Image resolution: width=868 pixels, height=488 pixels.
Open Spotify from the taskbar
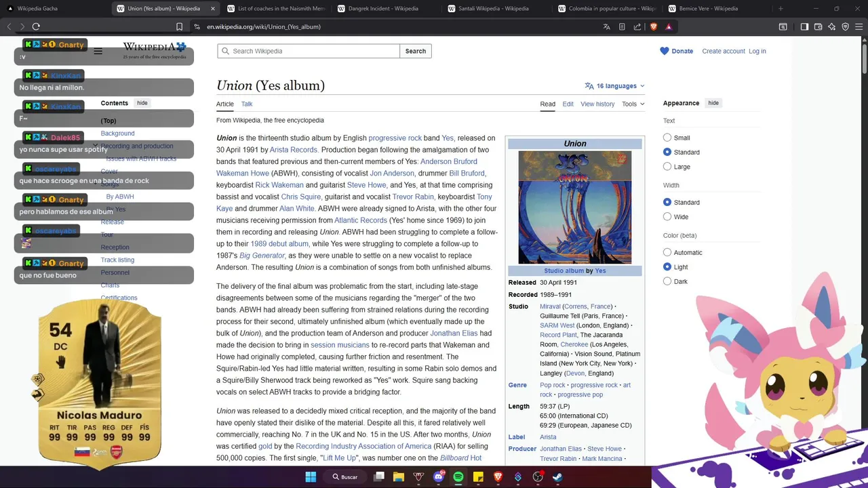(x=458, y=476)
